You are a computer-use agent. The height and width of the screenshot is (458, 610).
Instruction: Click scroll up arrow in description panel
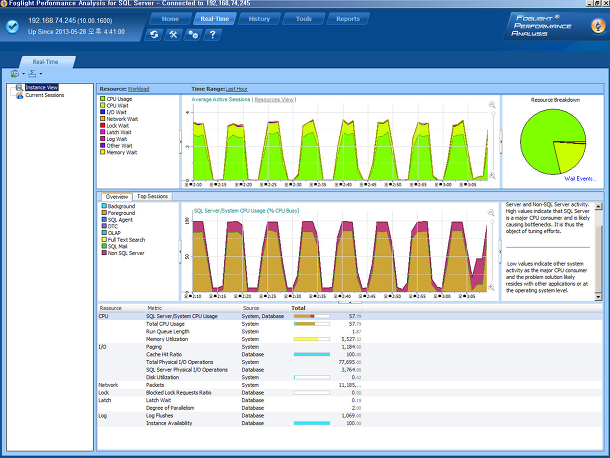[598, 206]
